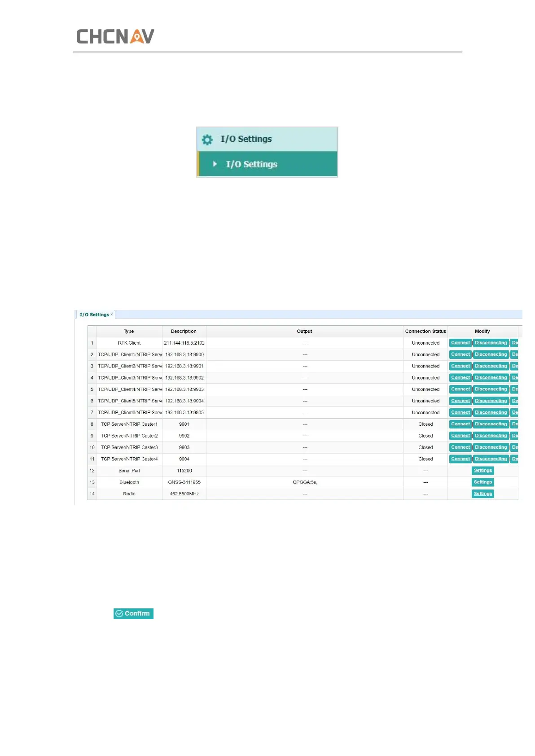Connect NTRIP Caster4 row

point(460,459)
